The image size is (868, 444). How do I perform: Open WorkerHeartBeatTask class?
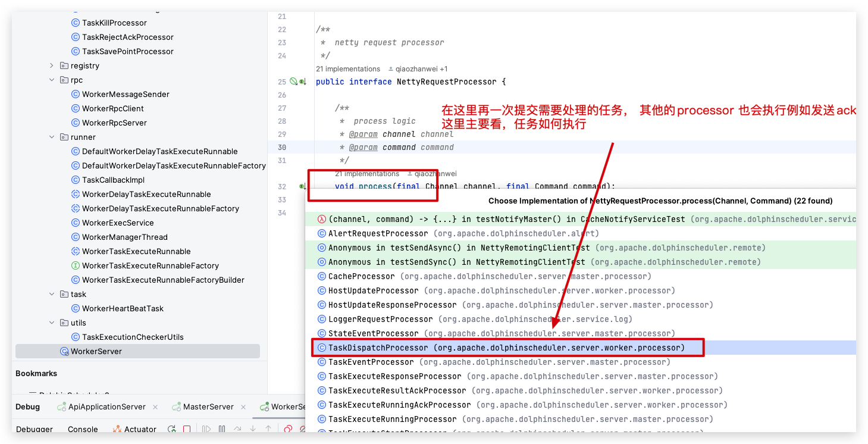tap(123, 308)
